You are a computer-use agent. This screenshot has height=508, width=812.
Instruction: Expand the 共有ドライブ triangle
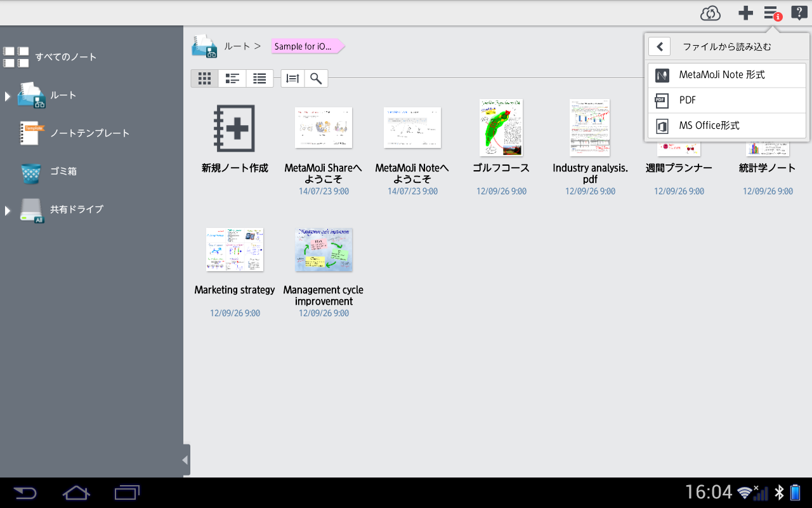click(8, 210)
